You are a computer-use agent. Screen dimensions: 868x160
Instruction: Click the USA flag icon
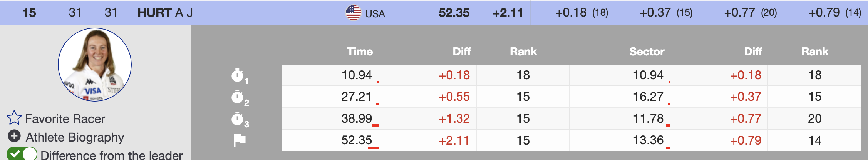(353, 13)
